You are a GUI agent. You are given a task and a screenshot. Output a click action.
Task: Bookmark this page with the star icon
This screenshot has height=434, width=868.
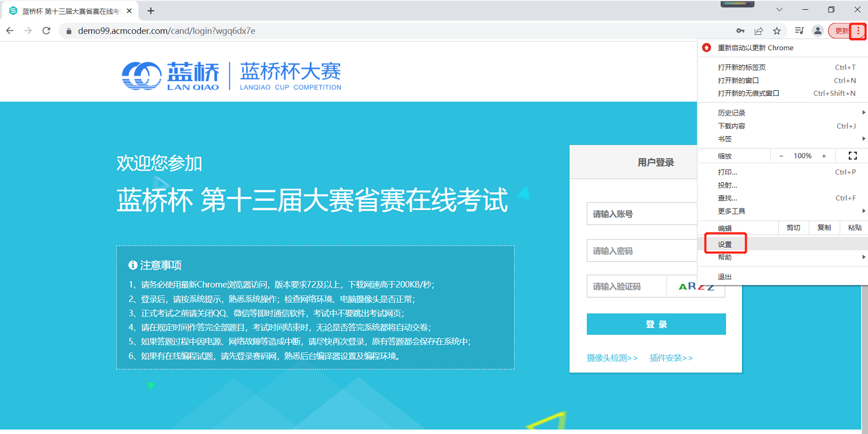click(x=777, y=31)
